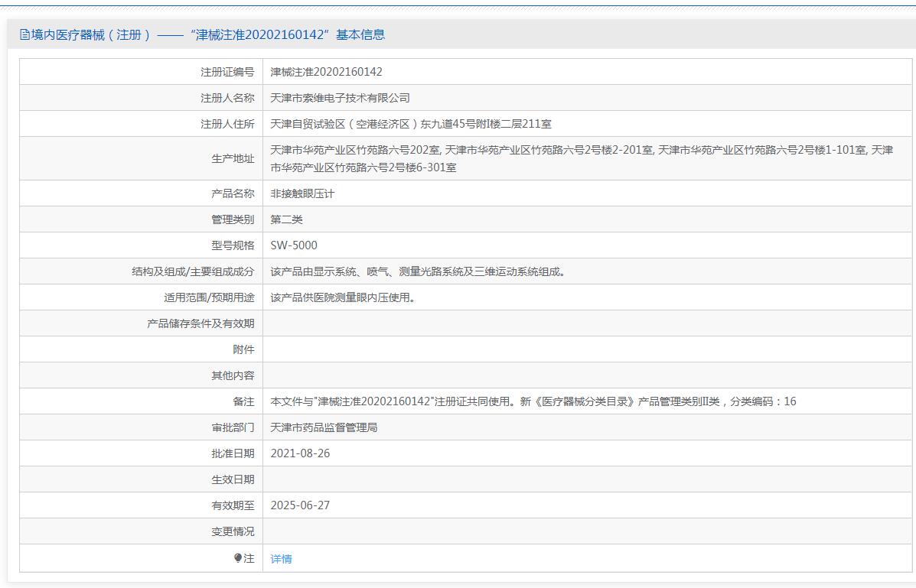Click the 注册证编号 row label
The image size is (916, 588).
227,72
